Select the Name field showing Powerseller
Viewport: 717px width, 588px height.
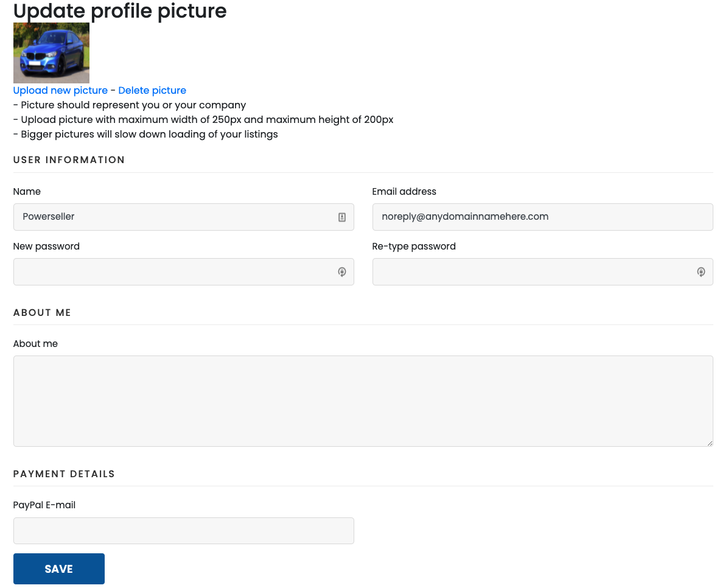coord(177,217)
